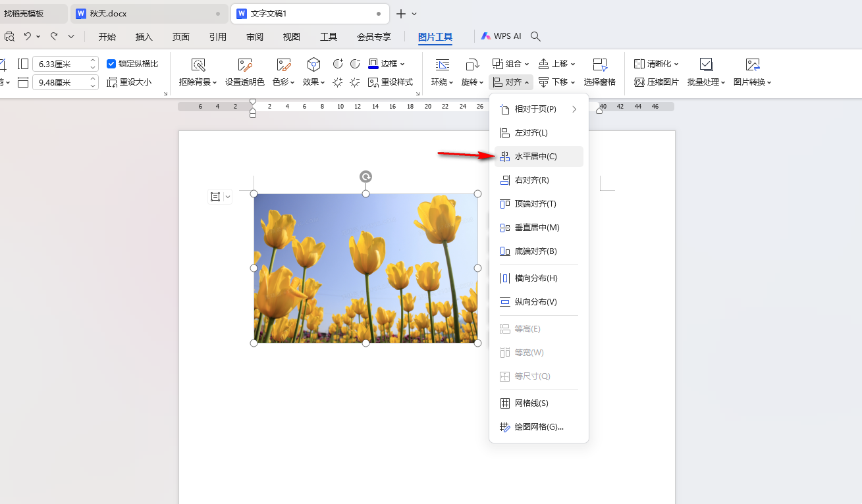Open WPS AI assistant
Viewport: 862px width, 504px height.
500,37
